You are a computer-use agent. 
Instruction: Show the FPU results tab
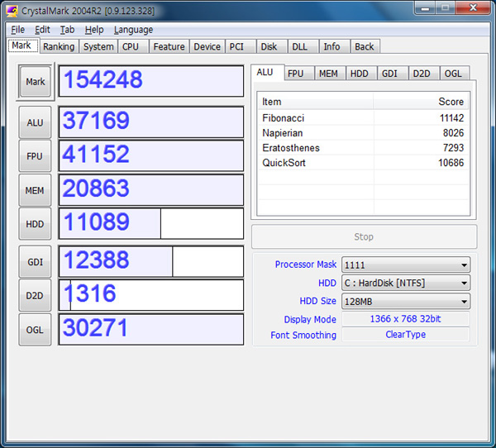(x=296, y=74)
